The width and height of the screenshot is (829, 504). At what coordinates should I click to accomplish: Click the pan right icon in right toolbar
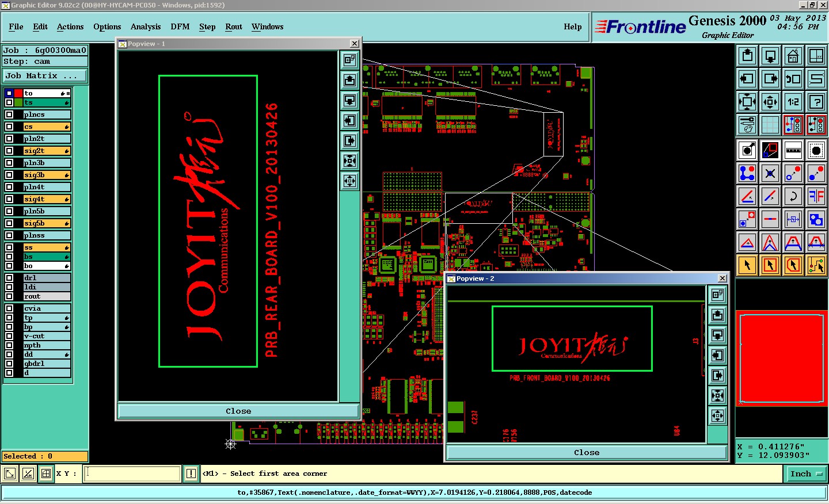click(x=770, y=79)
